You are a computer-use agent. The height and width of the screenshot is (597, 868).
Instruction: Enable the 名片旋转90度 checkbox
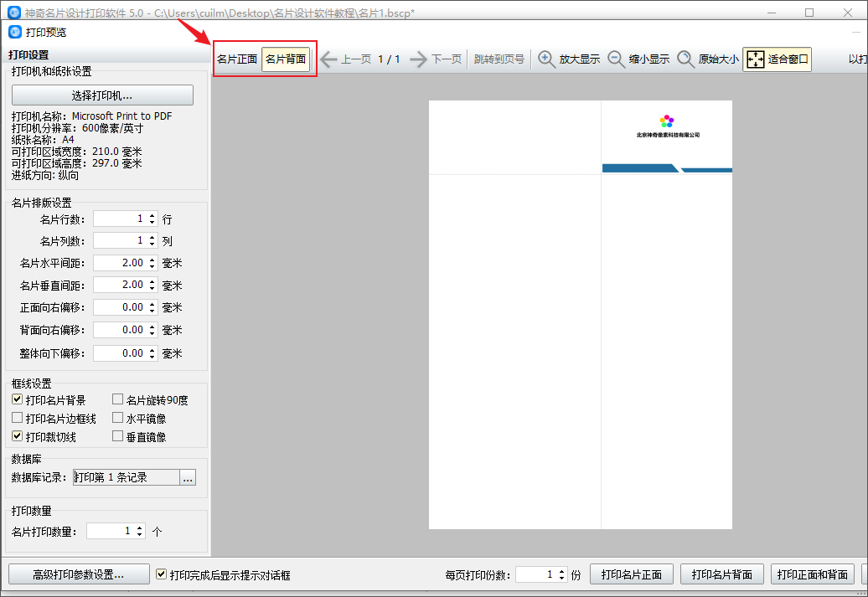[117, 399]
